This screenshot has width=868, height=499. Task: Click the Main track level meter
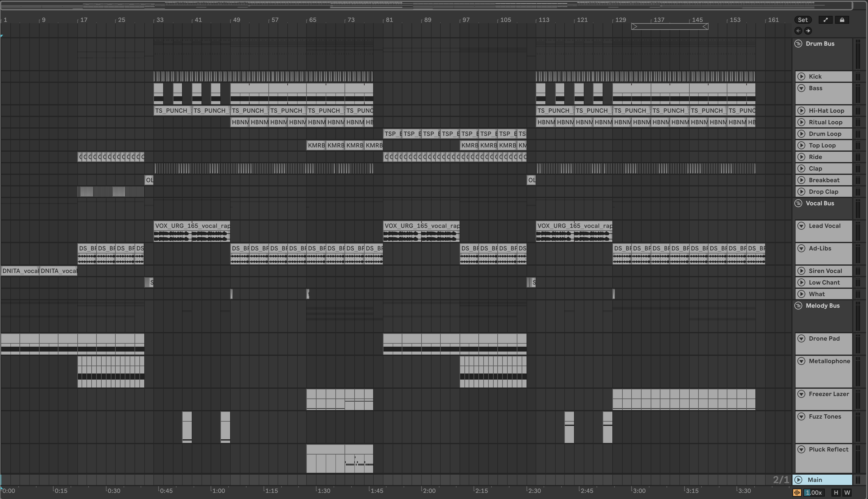pyautogui.click(x=858, y=480)
